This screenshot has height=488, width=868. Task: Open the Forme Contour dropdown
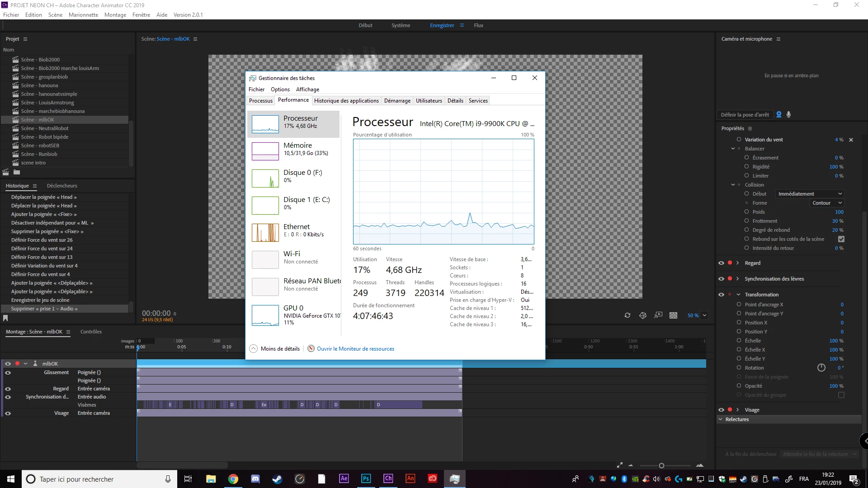point(826,203)
